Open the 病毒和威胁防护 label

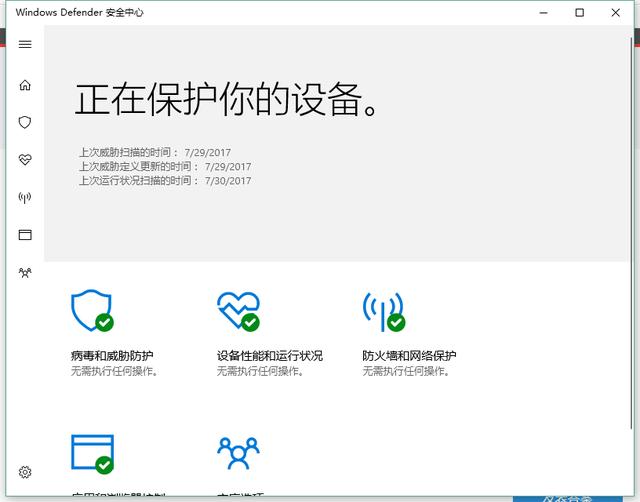pos(112,356)
